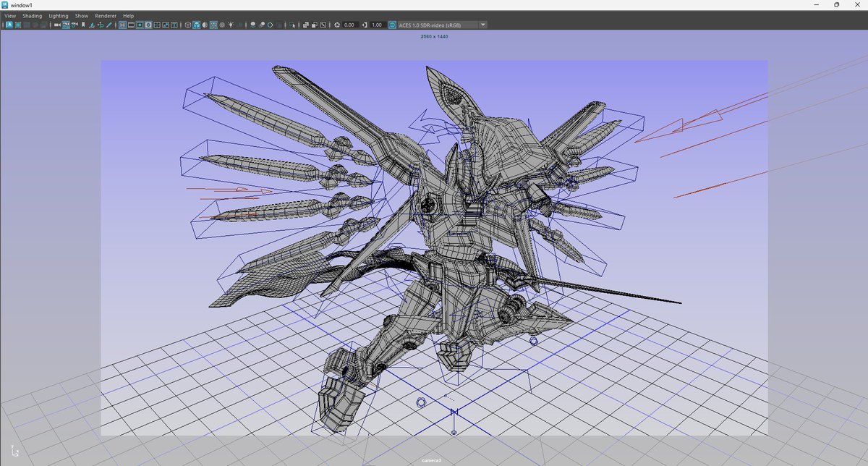Open the ACES 1.0 SDR-video view transform dropdown
868x466 pixels.
click(x=443, y=25)
